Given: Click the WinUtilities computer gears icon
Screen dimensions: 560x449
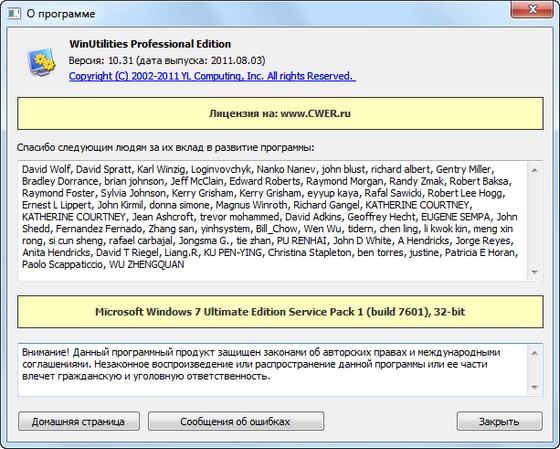Looking at the screenshot, I should click(41, 62).
